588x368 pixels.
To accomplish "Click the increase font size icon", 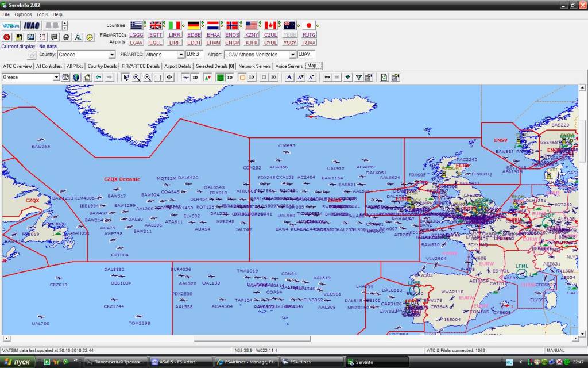I will coord(300,77).
